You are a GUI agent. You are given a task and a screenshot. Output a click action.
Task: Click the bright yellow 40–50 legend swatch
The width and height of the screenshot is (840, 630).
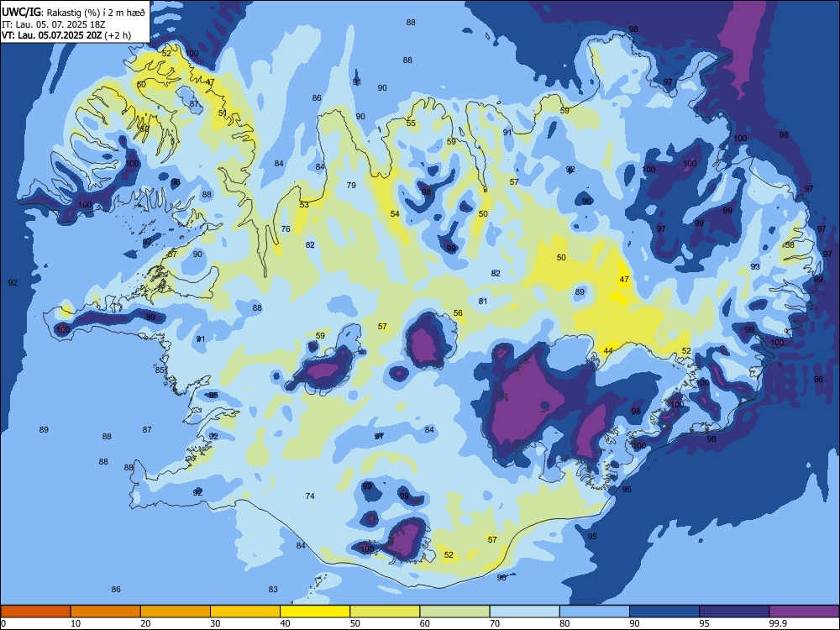[315, 612]
